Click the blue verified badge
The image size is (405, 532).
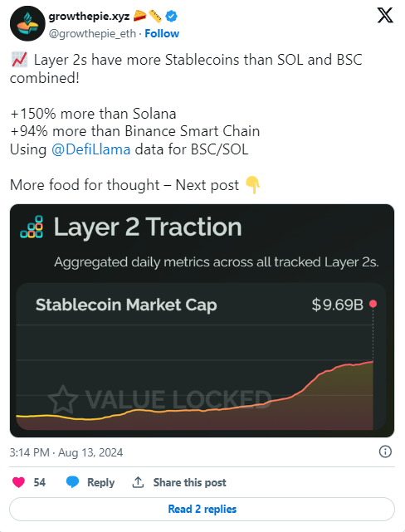point(171,16)
